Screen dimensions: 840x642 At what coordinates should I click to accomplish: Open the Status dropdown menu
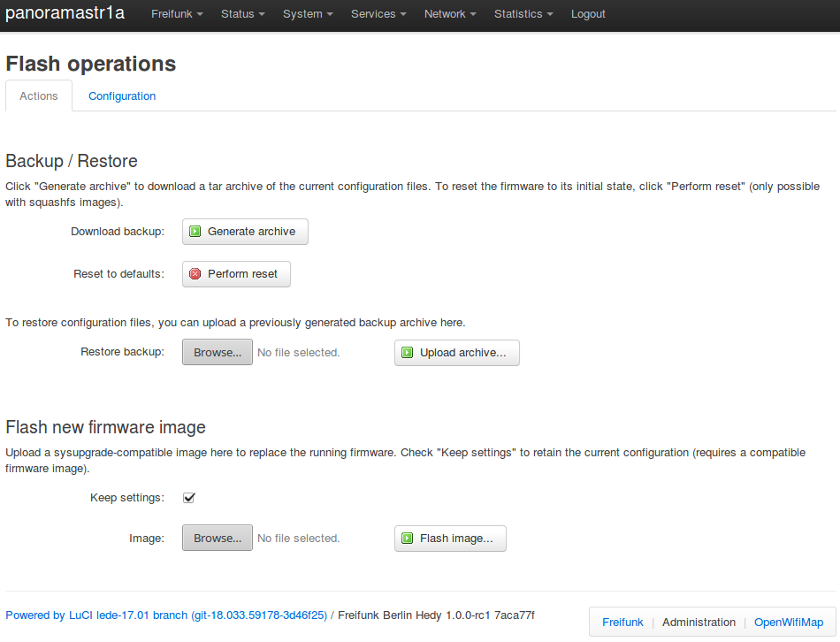pyautogui.click(x=243, y=14)
